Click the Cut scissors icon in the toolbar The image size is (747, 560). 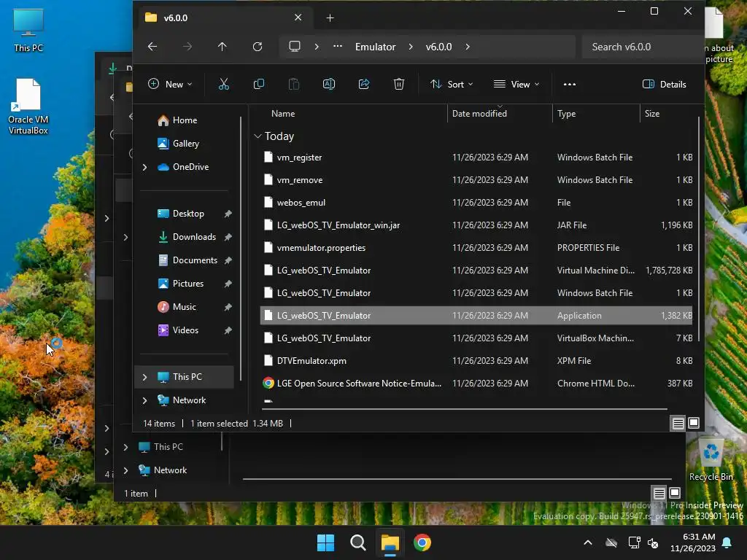pos(223,85)
